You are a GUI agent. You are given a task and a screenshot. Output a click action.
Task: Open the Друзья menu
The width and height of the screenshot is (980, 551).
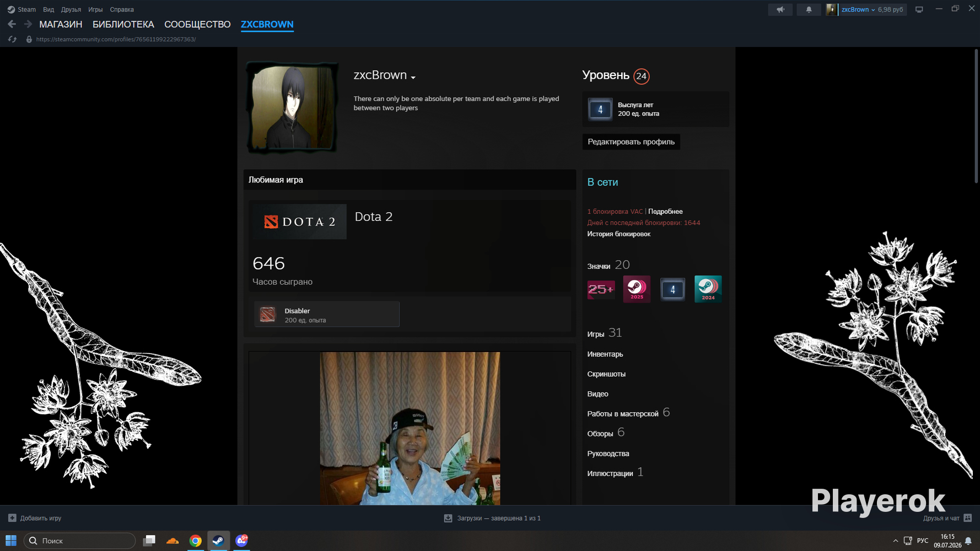pos(71,9)
